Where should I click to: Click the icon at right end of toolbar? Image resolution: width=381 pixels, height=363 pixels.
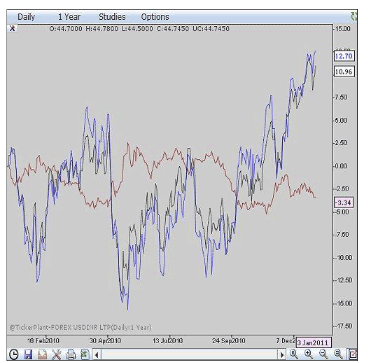[x=353, y=354]
